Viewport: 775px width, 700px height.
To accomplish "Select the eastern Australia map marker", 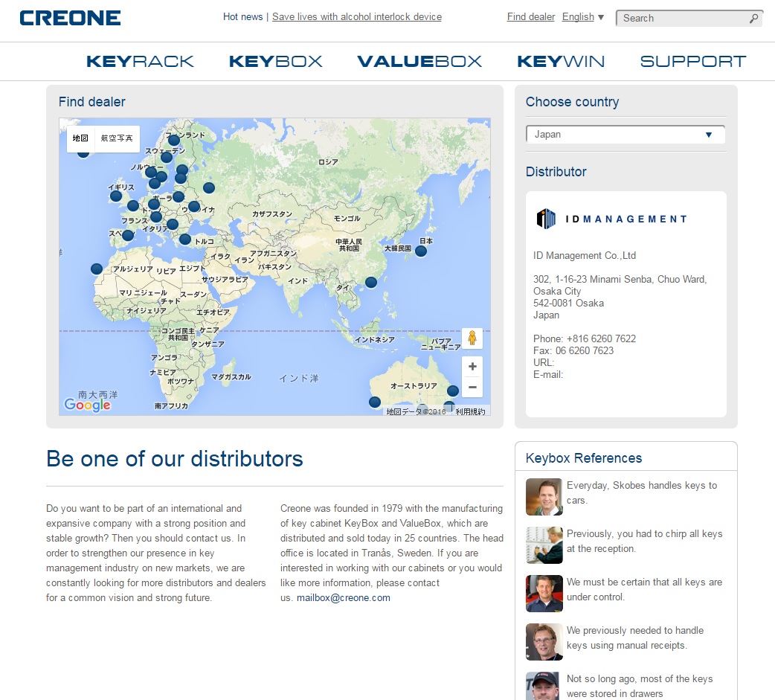I will coord(453,391).
